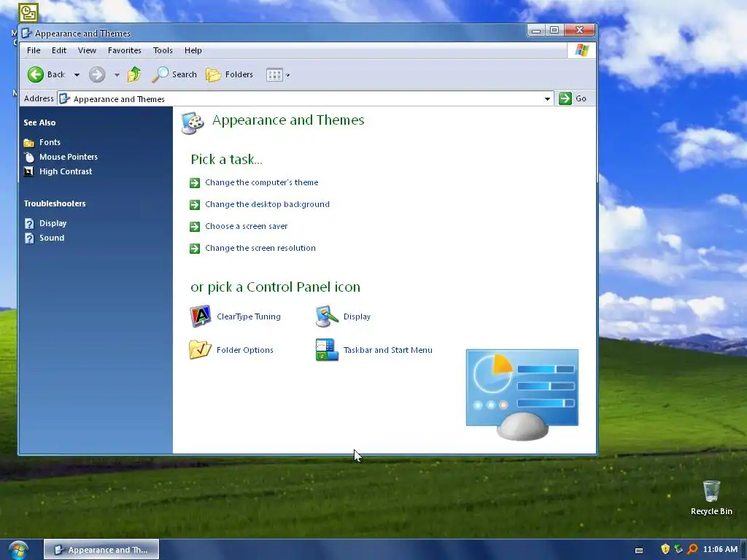Click the Taskbar and Start Menu label
The width and height of the screenshot is (747, 560).
coord(388,350)
